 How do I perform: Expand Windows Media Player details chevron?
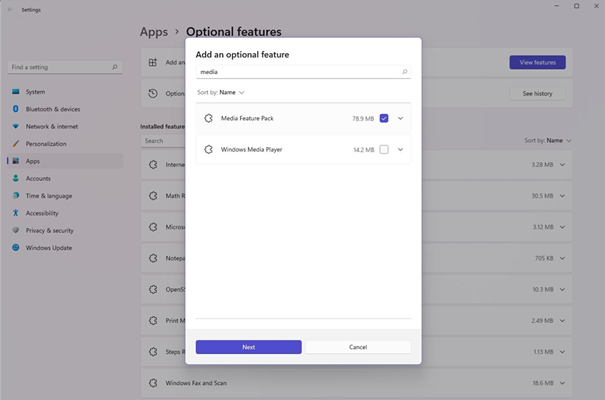(400, 149)
